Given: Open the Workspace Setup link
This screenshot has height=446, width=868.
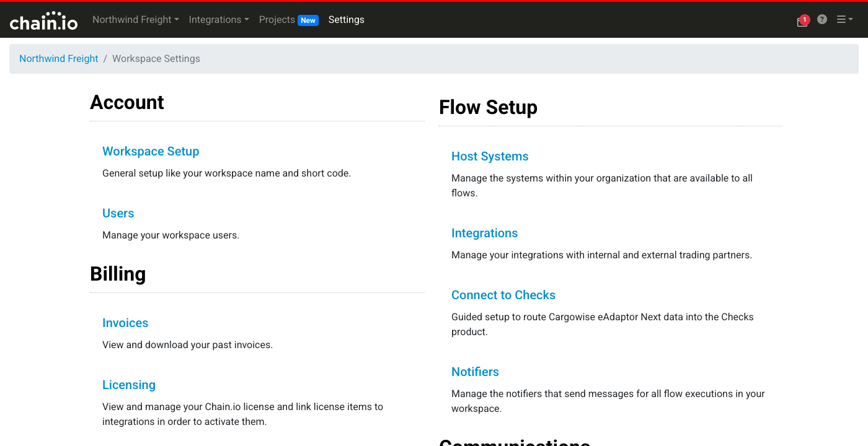Looking at the screenshot, I should (151, 152).
